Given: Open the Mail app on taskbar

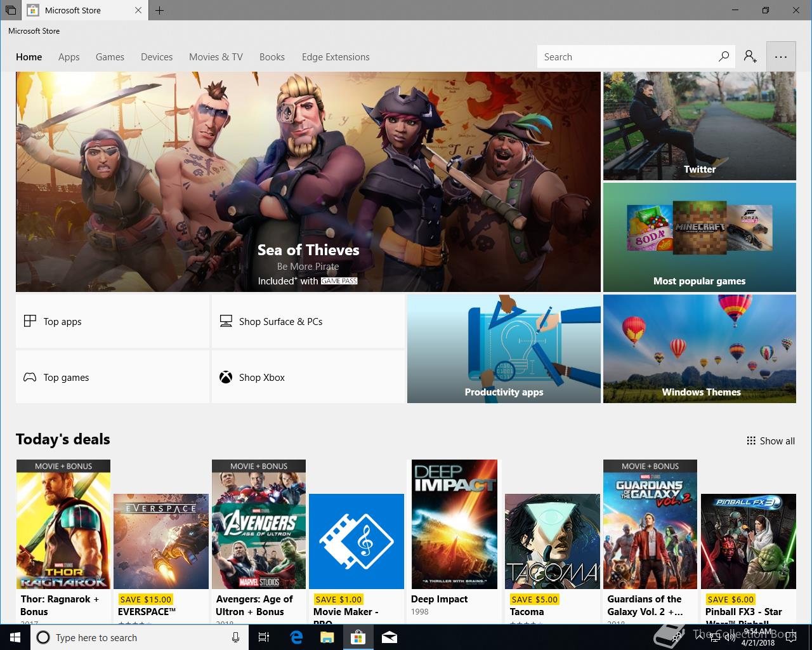Looking at the screenshot, I should coord(390,637).
